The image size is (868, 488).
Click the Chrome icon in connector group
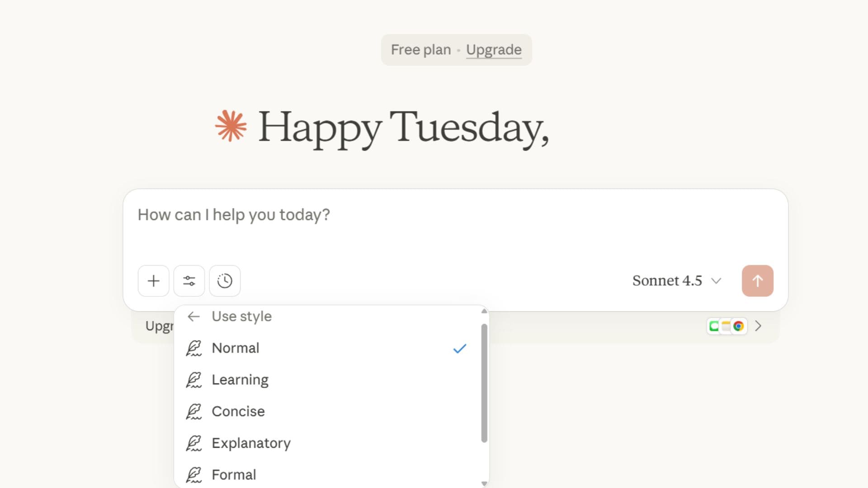pos(739,326)
